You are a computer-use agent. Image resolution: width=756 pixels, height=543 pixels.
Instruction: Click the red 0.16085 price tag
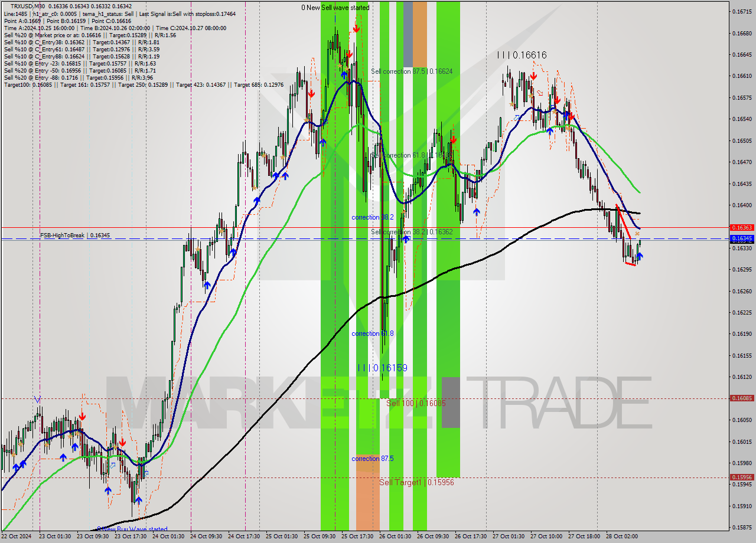pyautogui.click(x=741, y=398)
